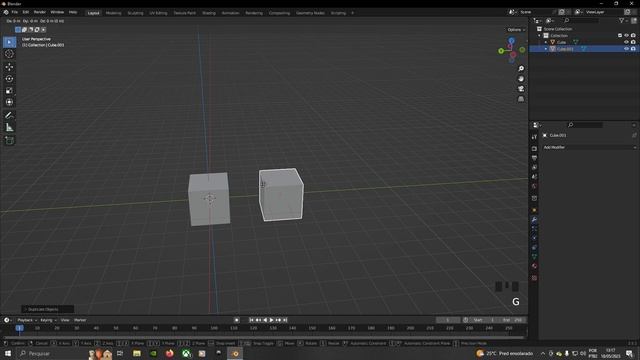Open the Particles properties tab
This screenshot has width=640, height=360.
pos(534,229)
